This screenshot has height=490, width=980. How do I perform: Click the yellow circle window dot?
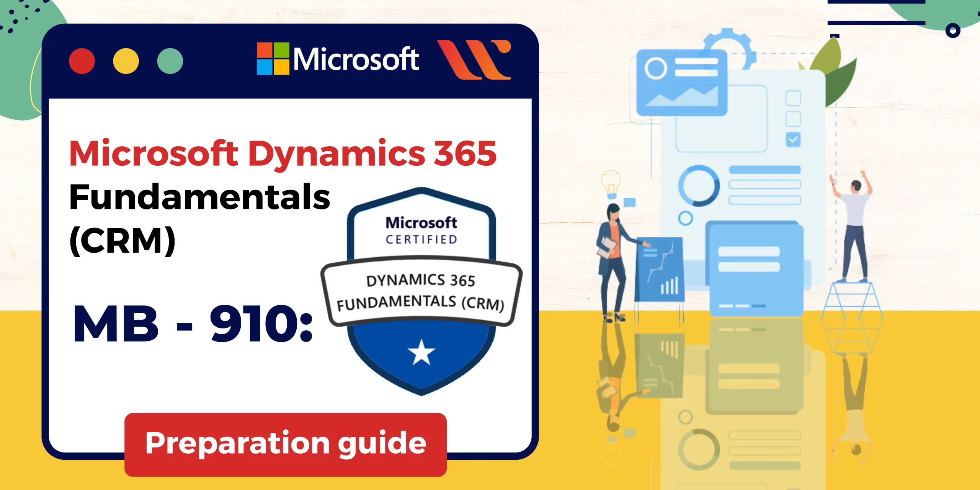tap(126, 61)
